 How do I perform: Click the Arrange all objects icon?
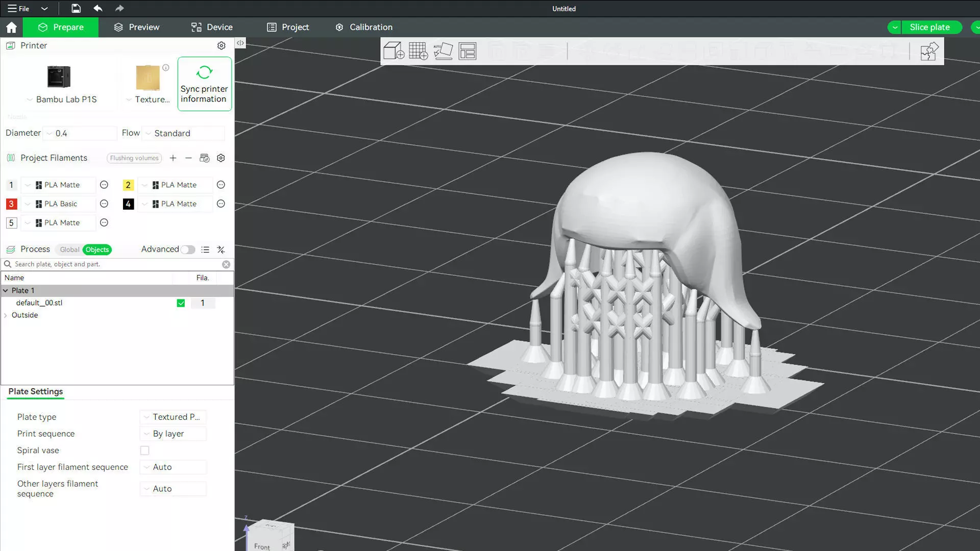467,51
